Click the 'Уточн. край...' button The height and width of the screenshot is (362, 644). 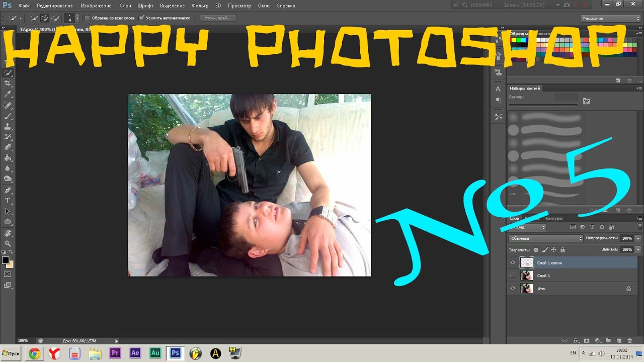coord(218,18)
